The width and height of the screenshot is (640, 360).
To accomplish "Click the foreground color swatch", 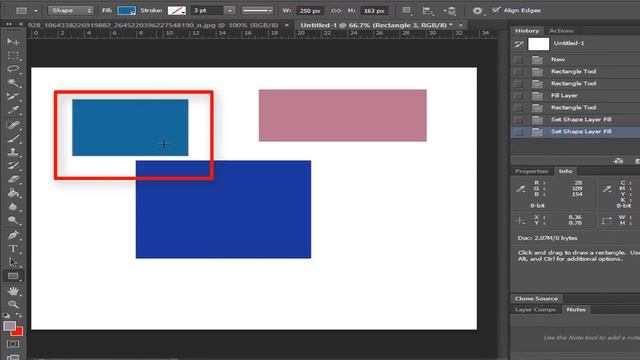I will pyautogui.click(x=9, y=326).
